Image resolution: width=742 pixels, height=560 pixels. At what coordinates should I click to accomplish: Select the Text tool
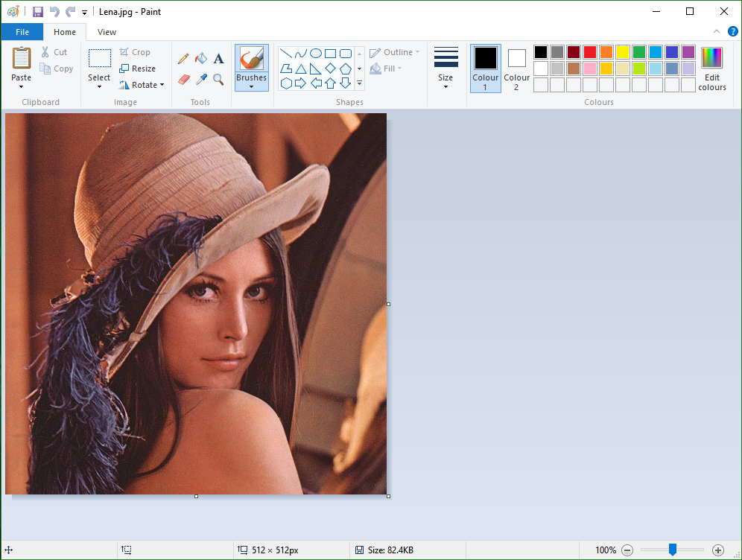click(218, 59)
